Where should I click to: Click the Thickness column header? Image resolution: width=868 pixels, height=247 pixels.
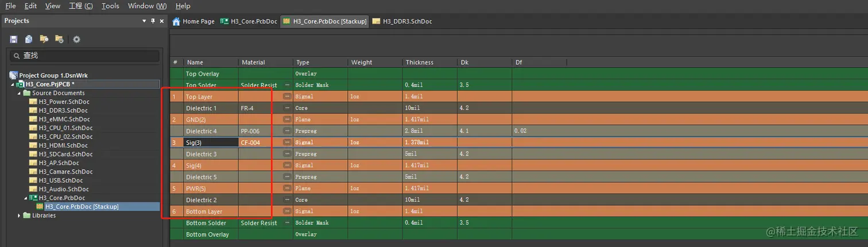click(x=429, y=62)
